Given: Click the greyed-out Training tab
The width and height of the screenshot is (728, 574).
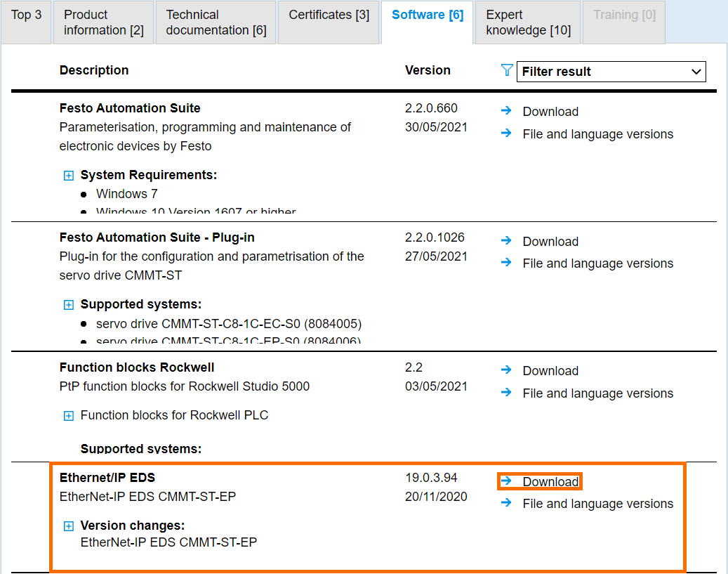Looking at the screenshot, I should coord(624,22).
